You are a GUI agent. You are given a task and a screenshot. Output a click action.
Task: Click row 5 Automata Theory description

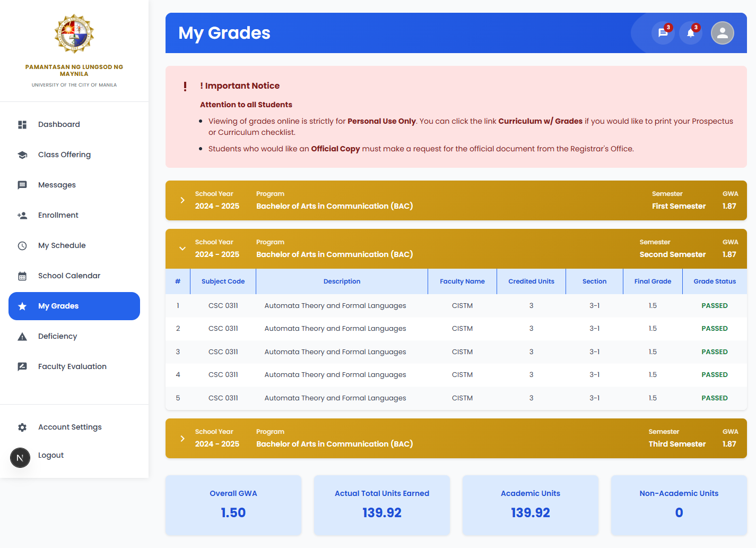click(335, 398)
